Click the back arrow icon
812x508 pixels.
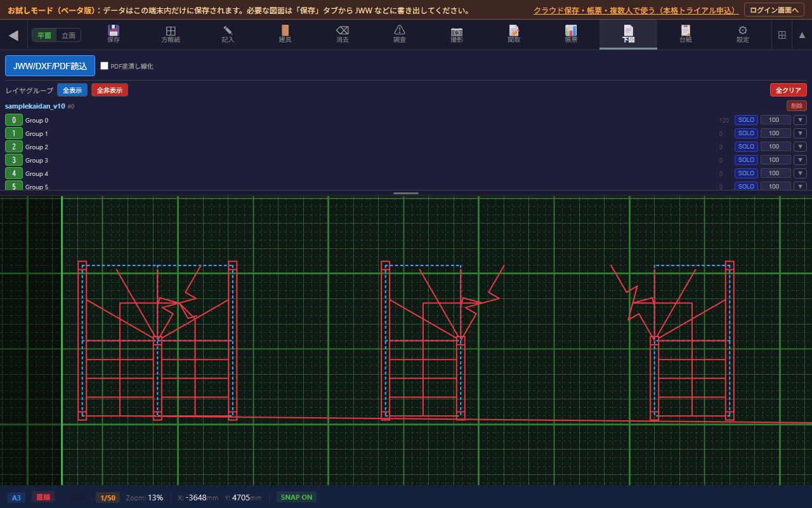pyautogui.click(x=13, y=35)
